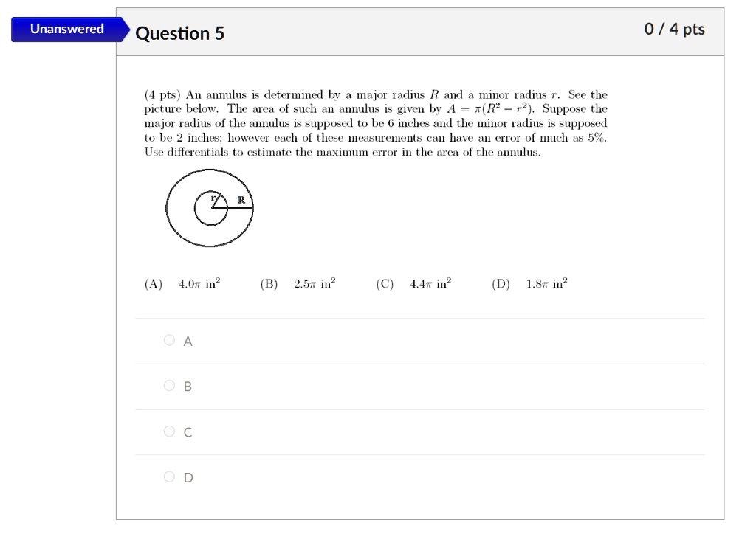Click the answer choice 1.8π in²
Viewport: 756px width, 554px height.
(546, 283)
